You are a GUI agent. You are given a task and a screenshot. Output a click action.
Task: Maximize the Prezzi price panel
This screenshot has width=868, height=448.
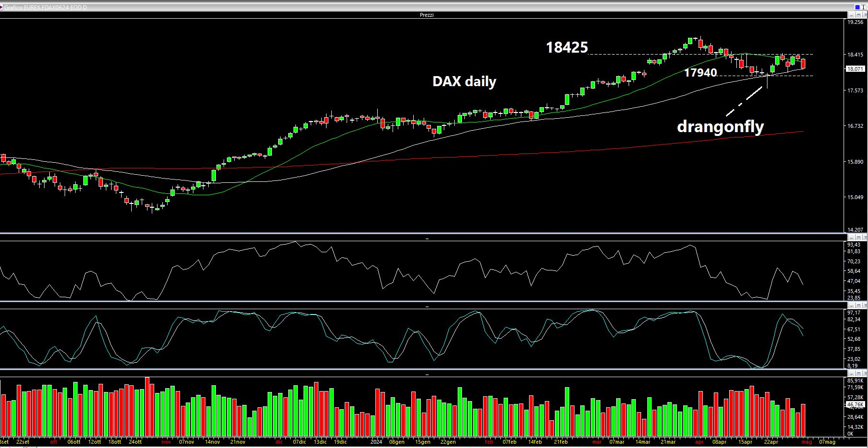(858, 15)
